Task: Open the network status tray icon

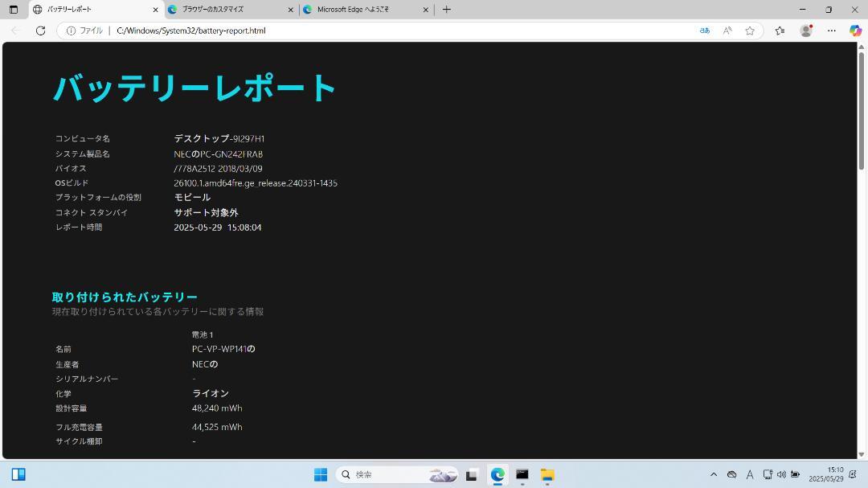Action: click(x=768, y=474)
